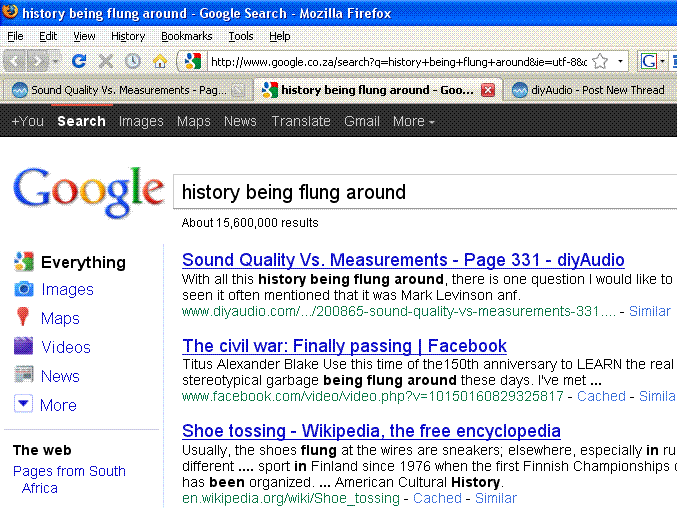Filter results to Videos in sidebar

(x=66, y=347)
